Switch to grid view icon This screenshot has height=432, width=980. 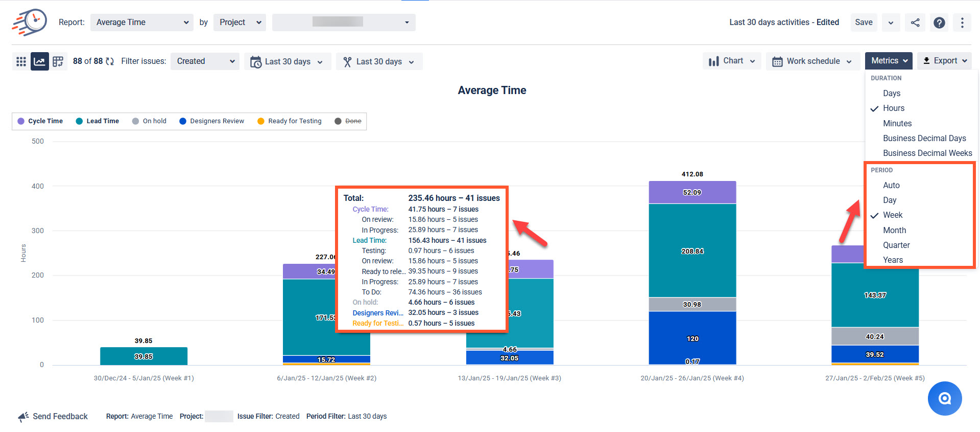[x=21, y=61]
